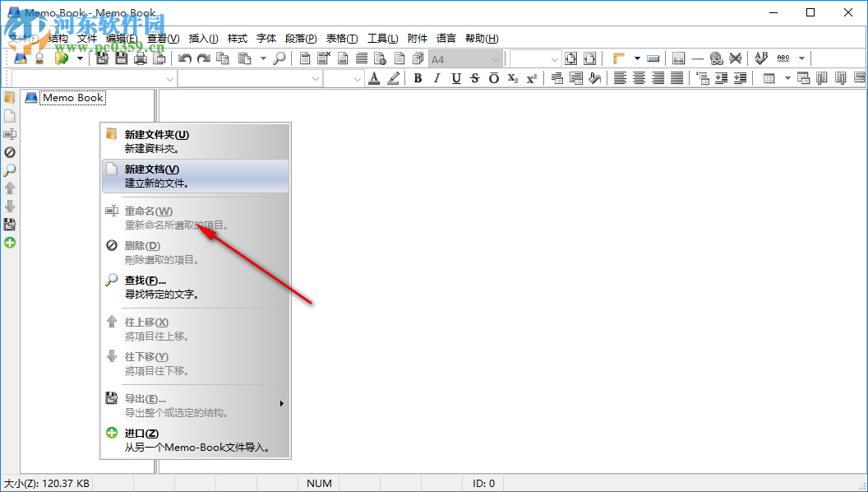The height and width of the screenshot is (492, 868).
Task: Click the Redo arrow icon
Action: [x=204, y=58]
